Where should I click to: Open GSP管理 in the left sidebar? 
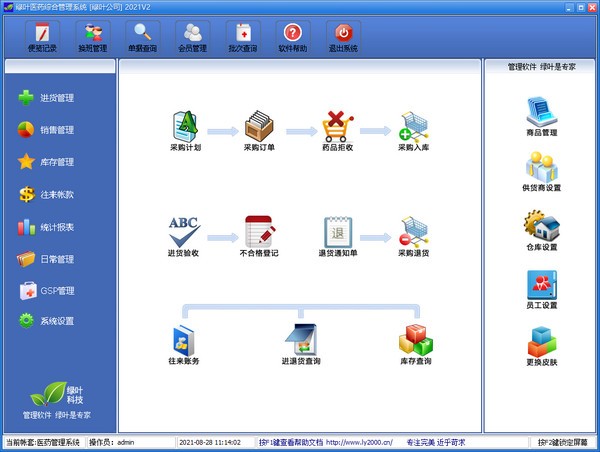click(x=47, y=291)
